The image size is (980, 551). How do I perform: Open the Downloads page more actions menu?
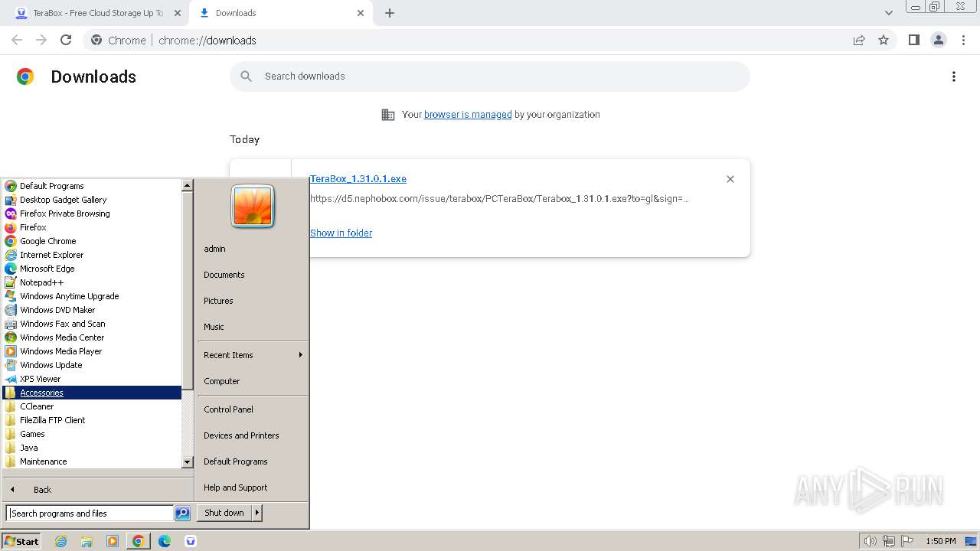954,77
